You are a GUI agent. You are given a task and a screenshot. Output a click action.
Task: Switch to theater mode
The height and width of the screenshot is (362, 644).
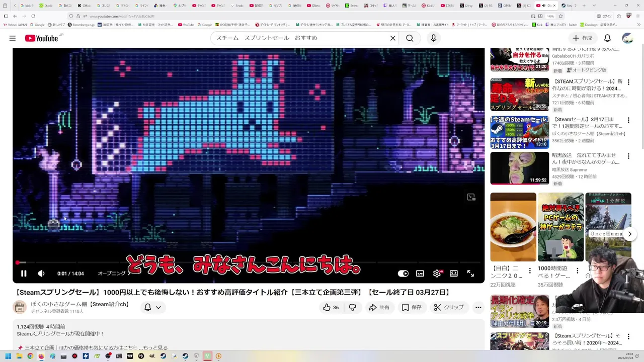tap(454, 274)
